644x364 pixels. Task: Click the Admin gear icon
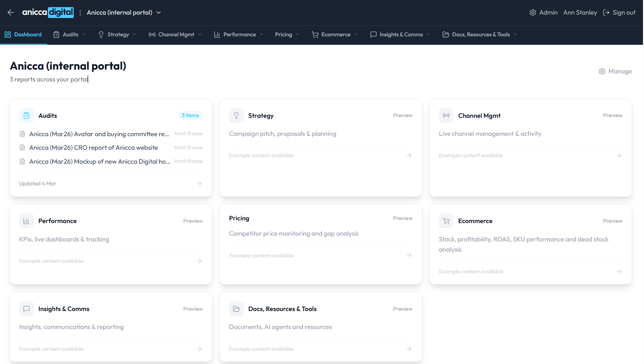click(533, 13)
